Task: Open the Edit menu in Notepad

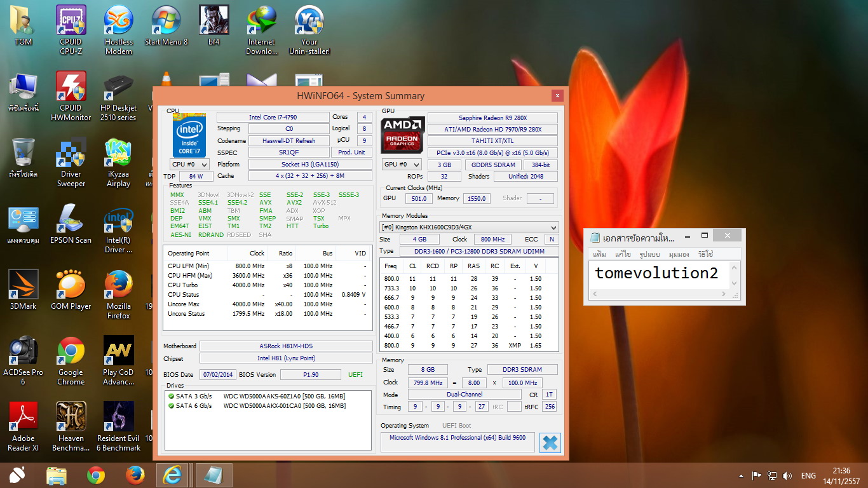Action: [623, 254]
